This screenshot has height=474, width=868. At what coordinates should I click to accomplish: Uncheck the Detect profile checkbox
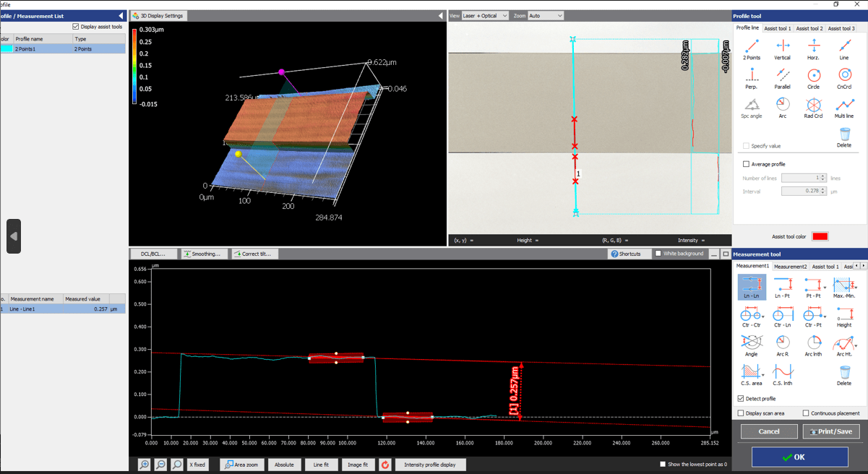pos(742,398)
